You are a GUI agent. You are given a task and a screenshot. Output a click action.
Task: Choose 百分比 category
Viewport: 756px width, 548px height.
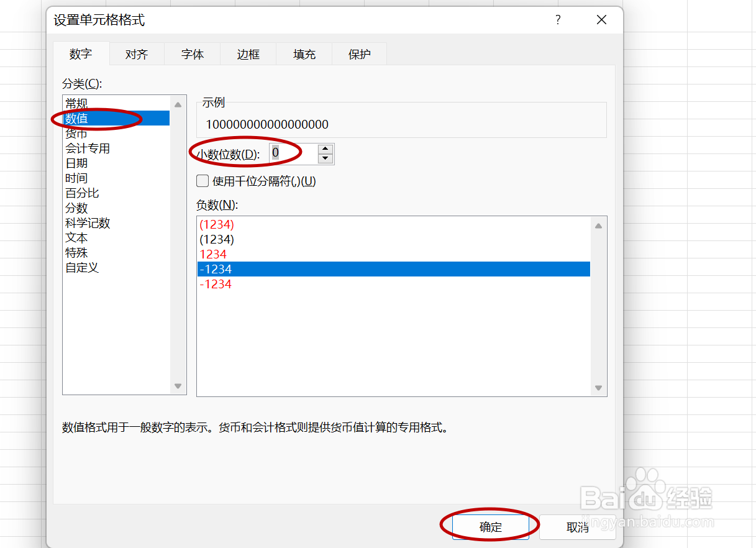coord(116,193)
